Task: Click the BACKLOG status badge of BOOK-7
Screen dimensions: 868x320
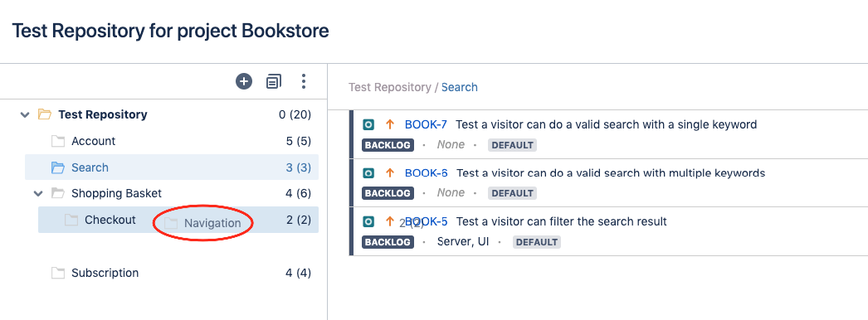Action: pyautogui.click(x=388, y=145)
